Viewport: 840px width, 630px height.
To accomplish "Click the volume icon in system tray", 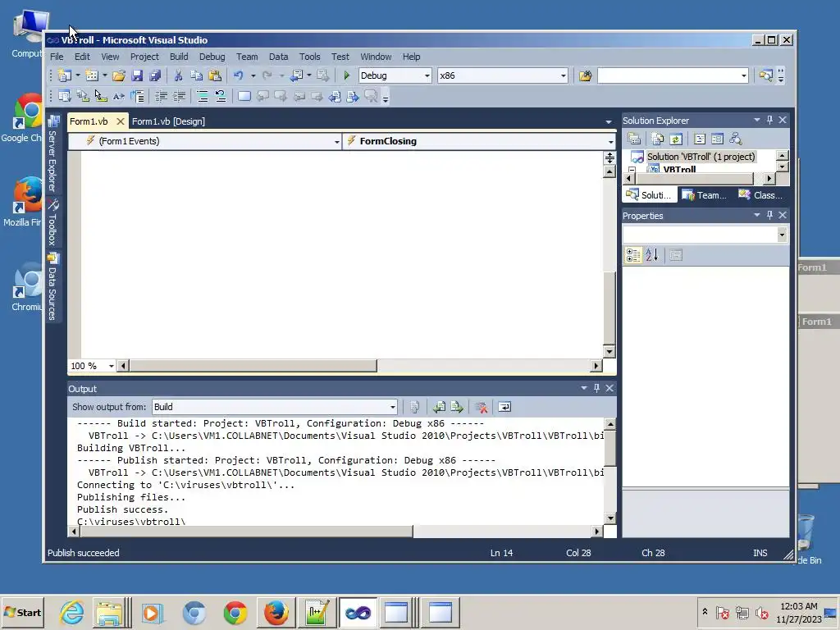I will (x=761, y=612).
